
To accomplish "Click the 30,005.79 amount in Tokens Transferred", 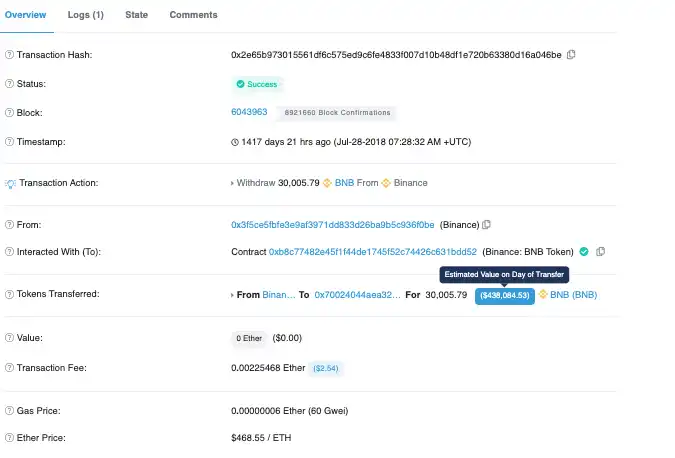I will click(x=446, y=295).
